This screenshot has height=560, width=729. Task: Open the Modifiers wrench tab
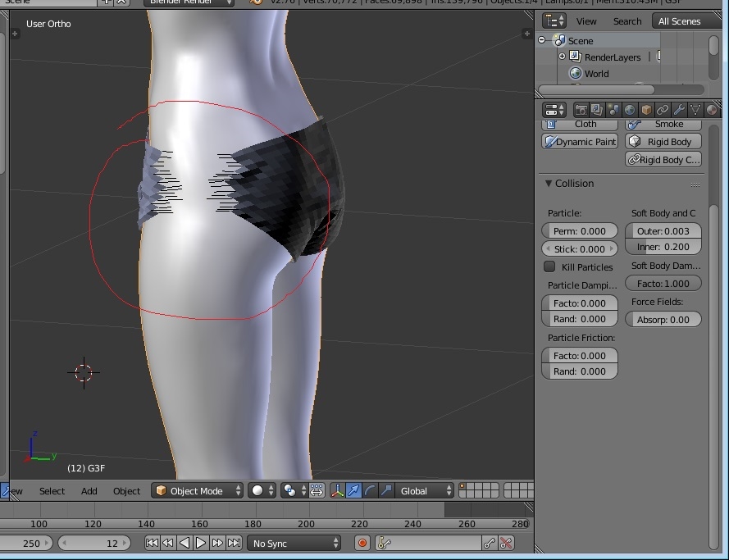coord(679,110)
